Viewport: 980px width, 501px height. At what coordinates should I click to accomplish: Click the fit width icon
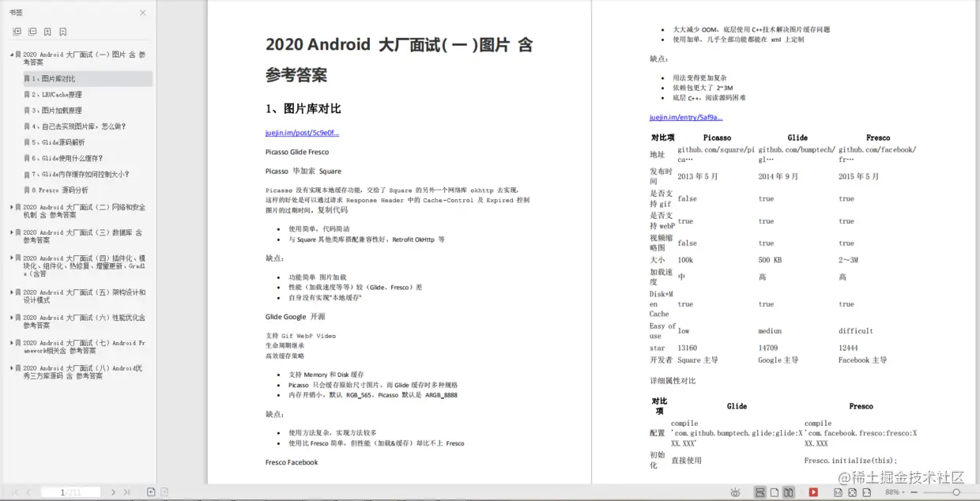click(867, 492)
